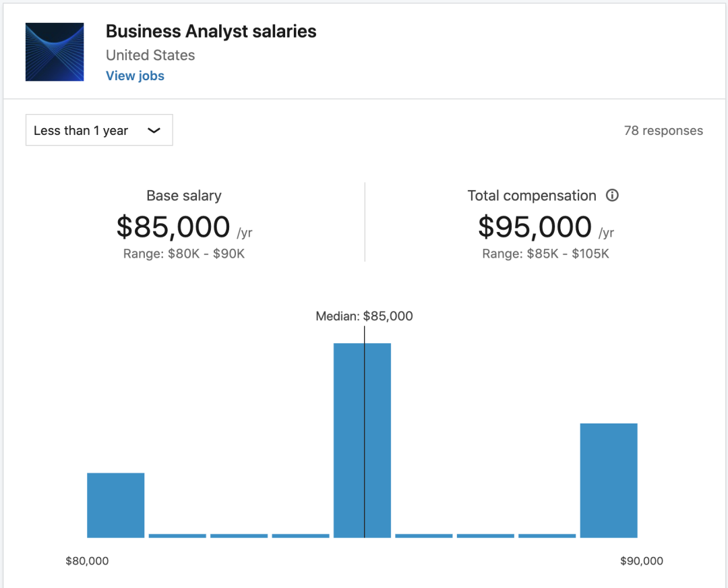This screenshot has height=588, width=728.
Task: Click the United States location text
Action: click(x=150, y=55)
